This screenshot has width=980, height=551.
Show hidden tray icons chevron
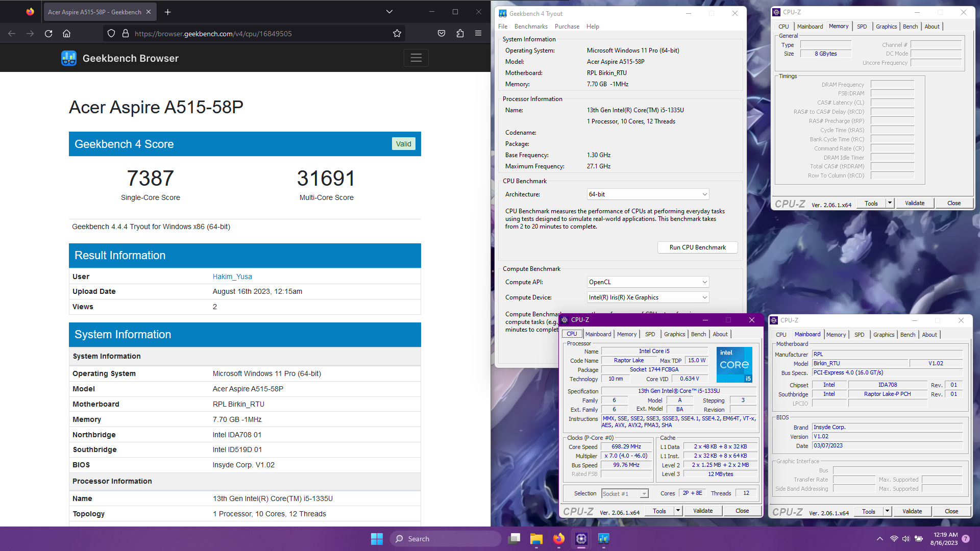pyautogui.click(x=880, y=539)
